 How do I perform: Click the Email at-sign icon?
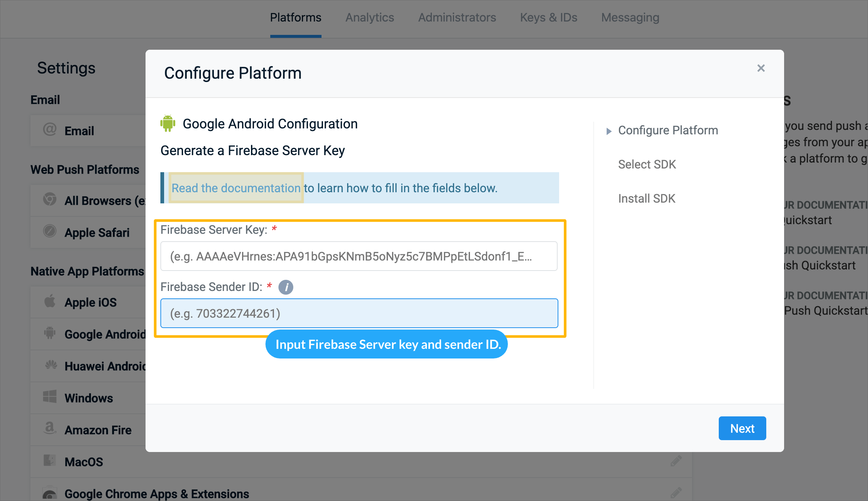click(x=50, y=130)
